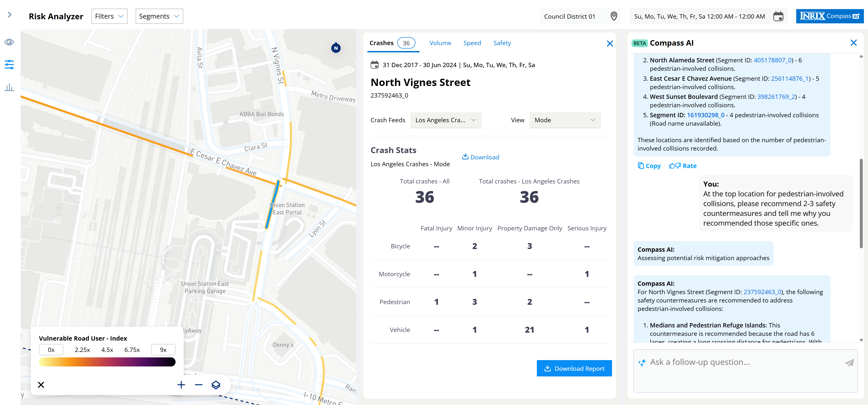Expand the left sidebar chevron
The image size is (868, 405).
pos(10,15)
